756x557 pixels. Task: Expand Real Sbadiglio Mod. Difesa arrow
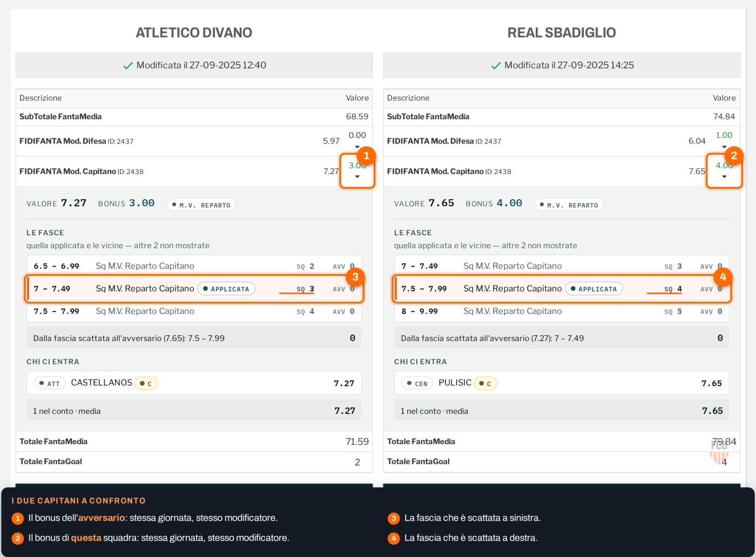click(x=724, y=147)
